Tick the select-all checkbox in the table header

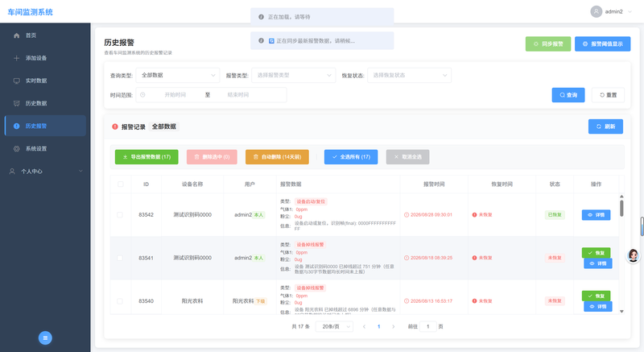pos(120,184)
